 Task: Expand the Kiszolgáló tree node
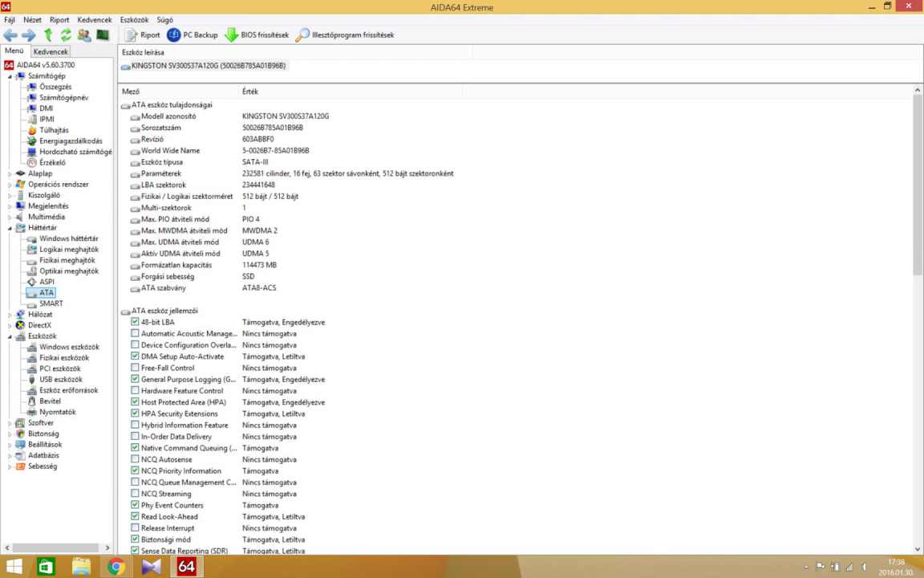coord(10,196)
